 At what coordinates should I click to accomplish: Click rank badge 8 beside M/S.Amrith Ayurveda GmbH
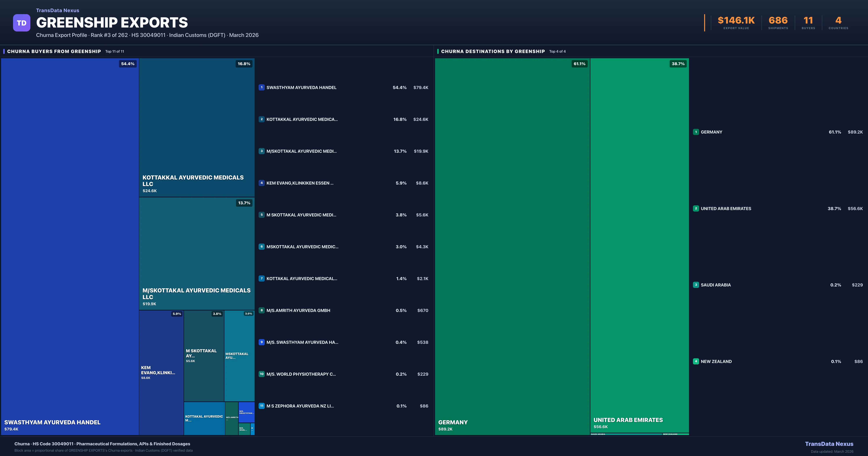(261, 310)
